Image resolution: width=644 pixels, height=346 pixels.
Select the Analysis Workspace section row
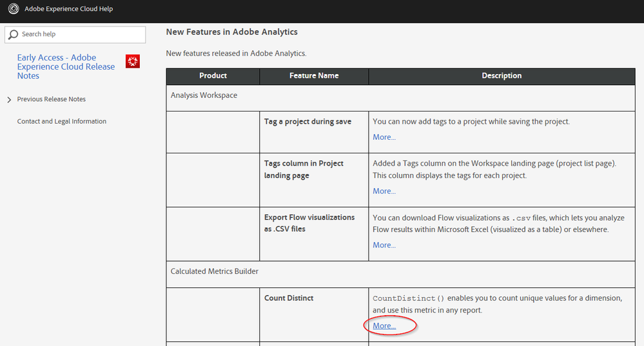click(x=204, y=95)
